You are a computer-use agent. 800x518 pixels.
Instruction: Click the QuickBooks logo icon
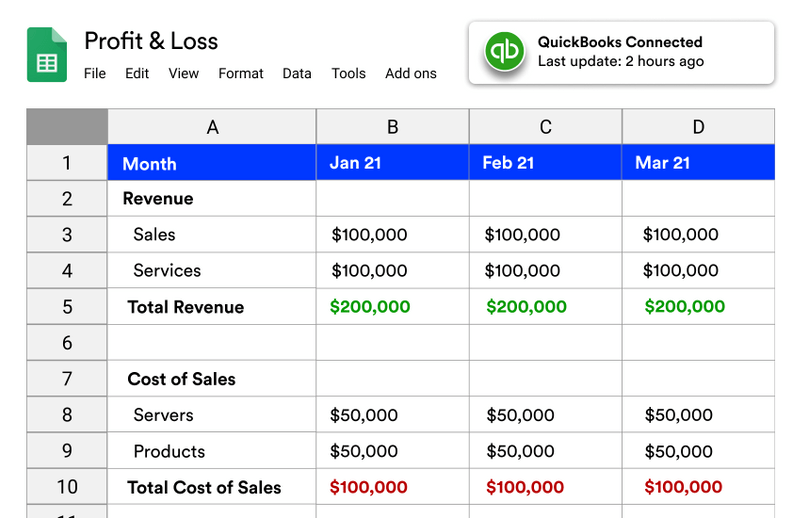point(504,51)
